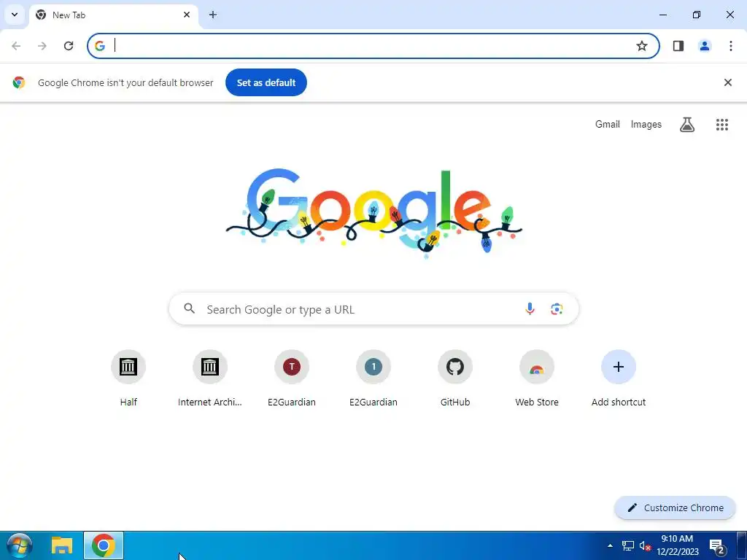Click the Google G icon in address bar
747x560 pixels.
(99, 46)
